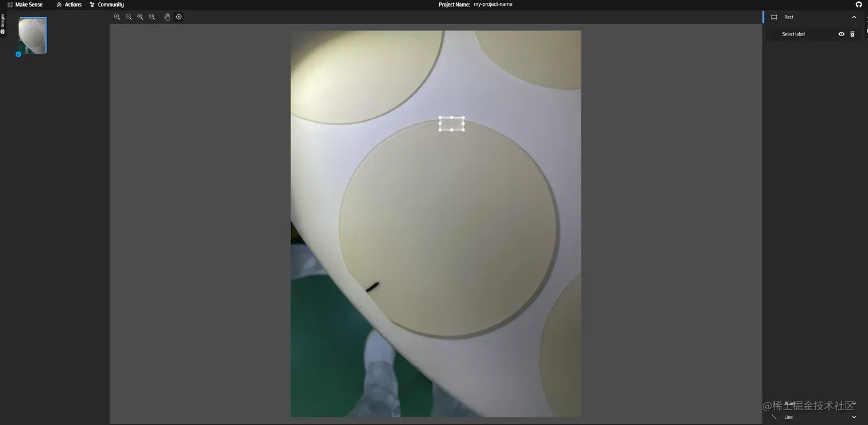Click the zoom in magnifier icon
Viewport: 868px width, 425px height.
tap(117, 17)
